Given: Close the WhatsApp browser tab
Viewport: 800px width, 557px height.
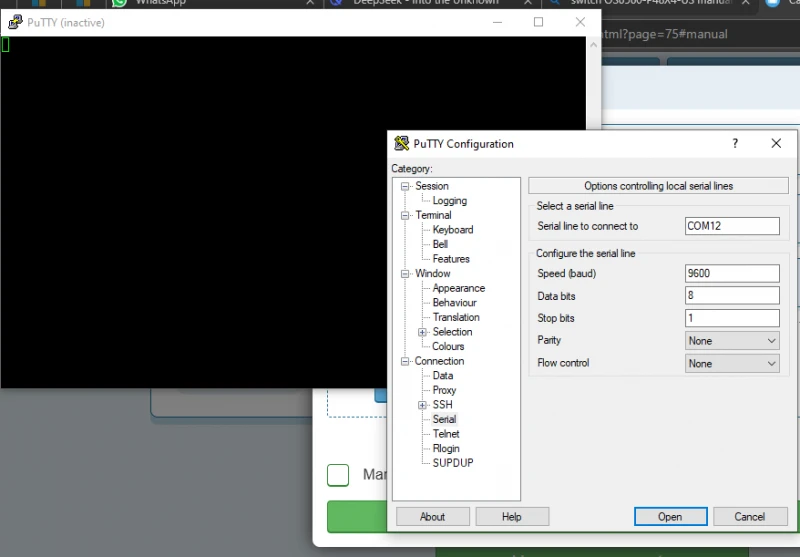Looking at the screenshot, I should coord(310,3).
